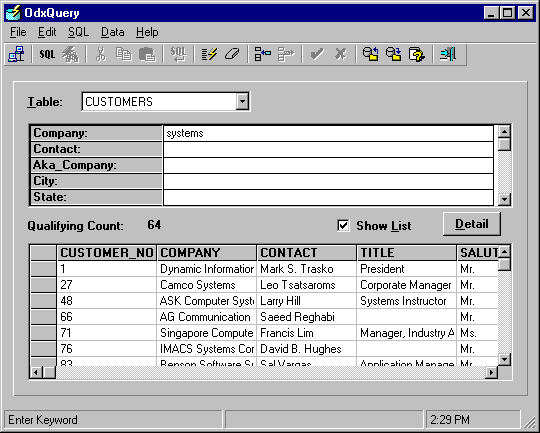Toggle the Show List checkbox
This screenshot has width=540, height=433.
coord(343,226)
